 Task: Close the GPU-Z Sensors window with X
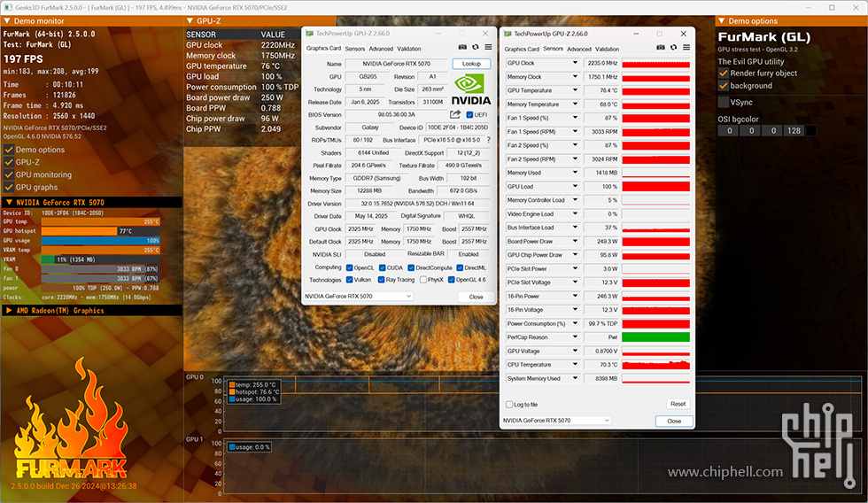[683, 34]
